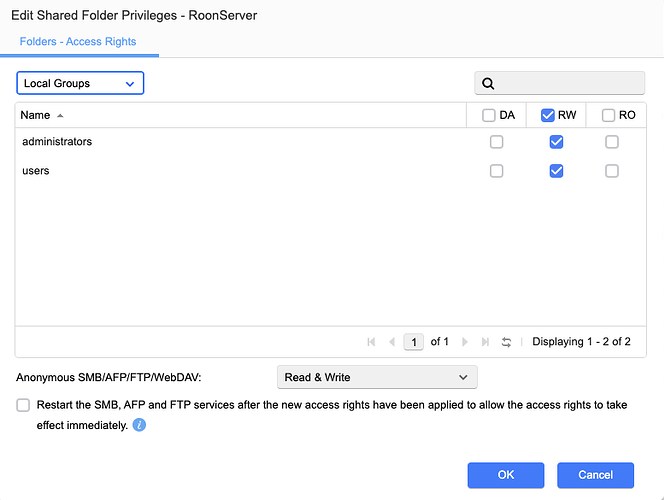The image size is (664, 500).
Task: Focus the search input field
Action: [x=559, y=83]
